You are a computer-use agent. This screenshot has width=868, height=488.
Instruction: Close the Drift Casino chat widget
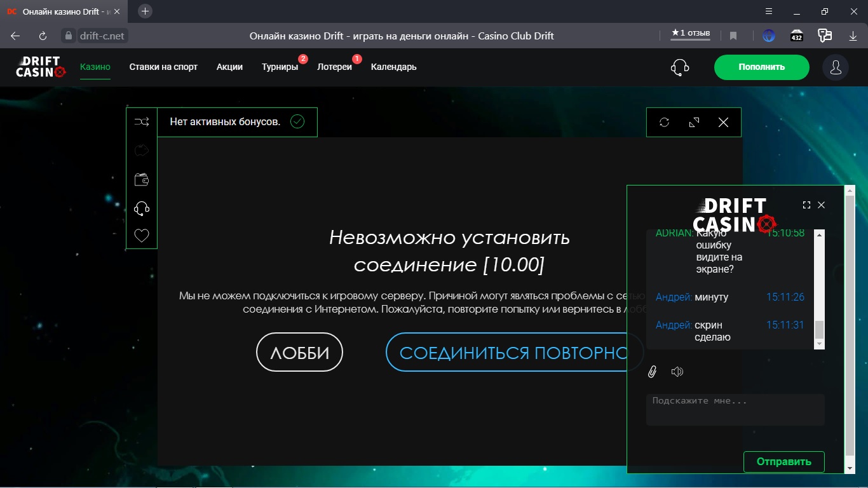click(821, 205)
